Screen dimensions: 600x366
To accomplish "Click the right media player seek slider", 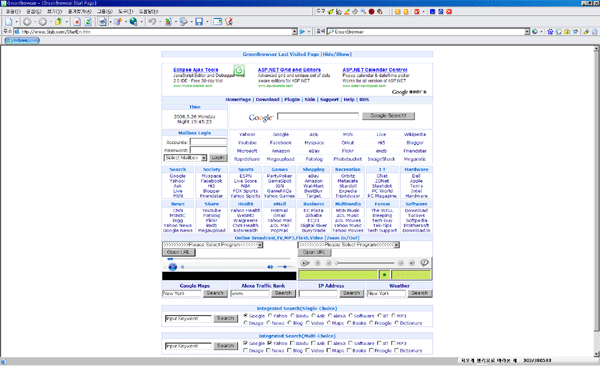I will (365, 263).
